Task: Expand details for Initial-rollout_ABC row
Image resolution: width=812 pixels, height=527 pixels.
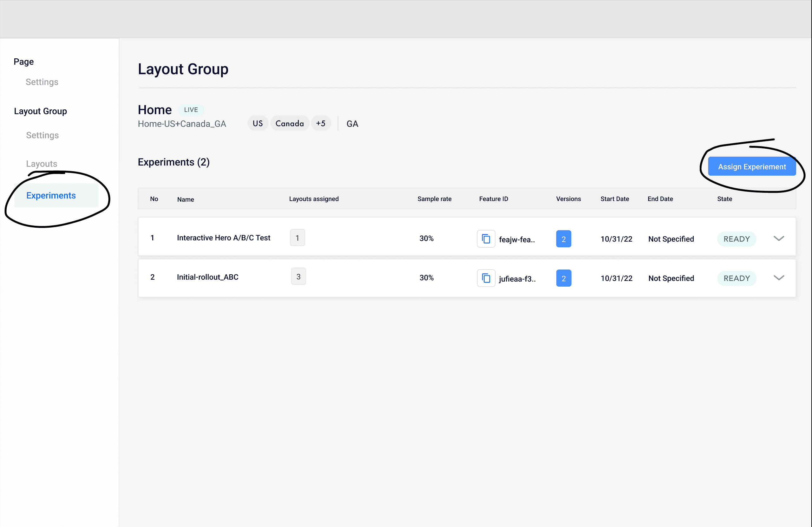Action: click(779, 278)
